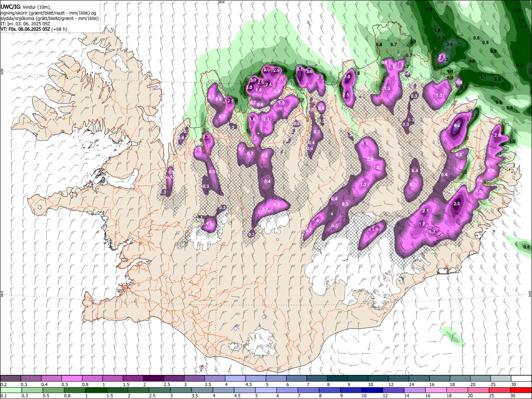Screen dimensions: 532x399
Task: Click the upper legend label '0.2'
Action: [3, 384]
